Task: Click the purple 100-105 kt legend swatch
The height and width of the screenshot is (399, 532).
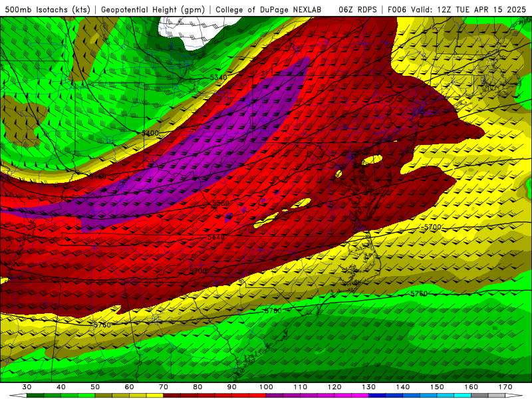Action: [275, 396]
